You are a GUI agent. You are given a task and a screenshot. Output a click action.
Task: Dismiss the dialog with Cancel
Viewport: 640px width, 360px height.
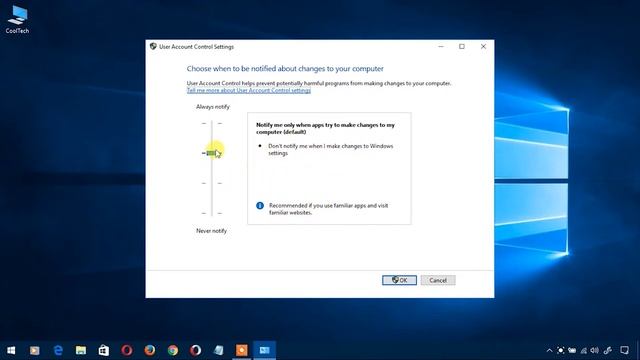438,280
